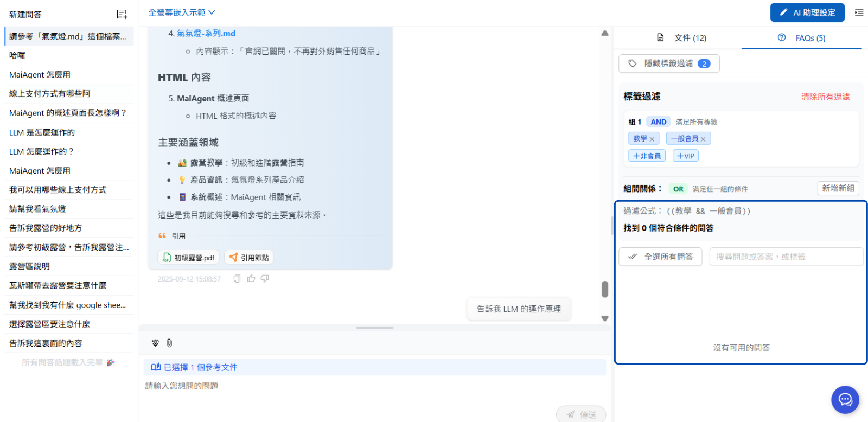
Task: Expand the 已選擇 1 個參考文件 bar
Action: 374,367
